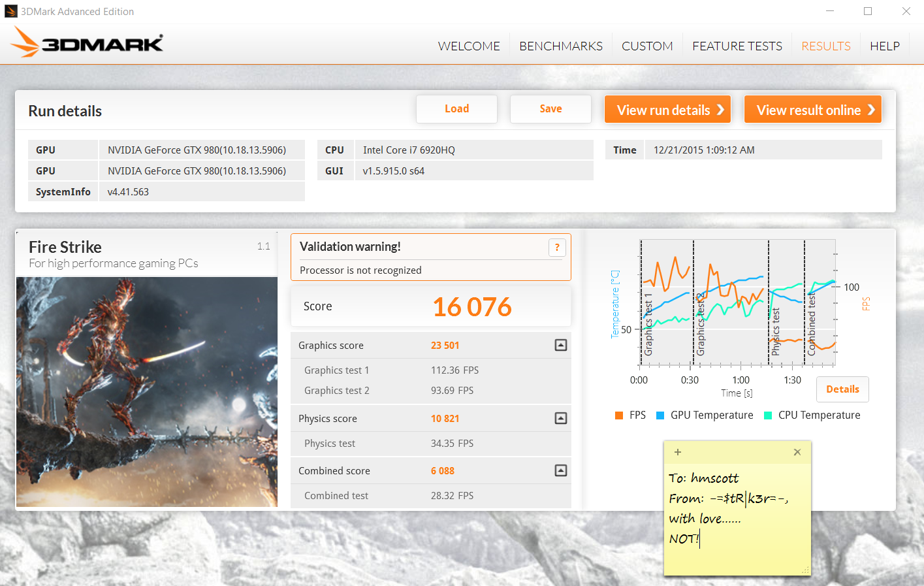Click Combined test result 28.32 FPS
Image resolution: width=924 pixels, height=586 pixels.
click(452, 495)
